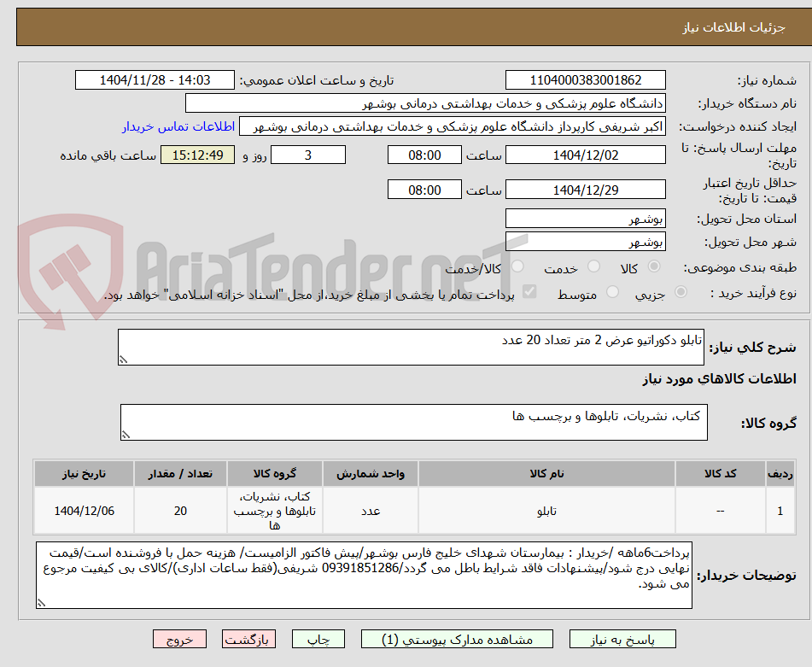
Task: Click the ایجاد کننده درخواست field
Action: 452,127
